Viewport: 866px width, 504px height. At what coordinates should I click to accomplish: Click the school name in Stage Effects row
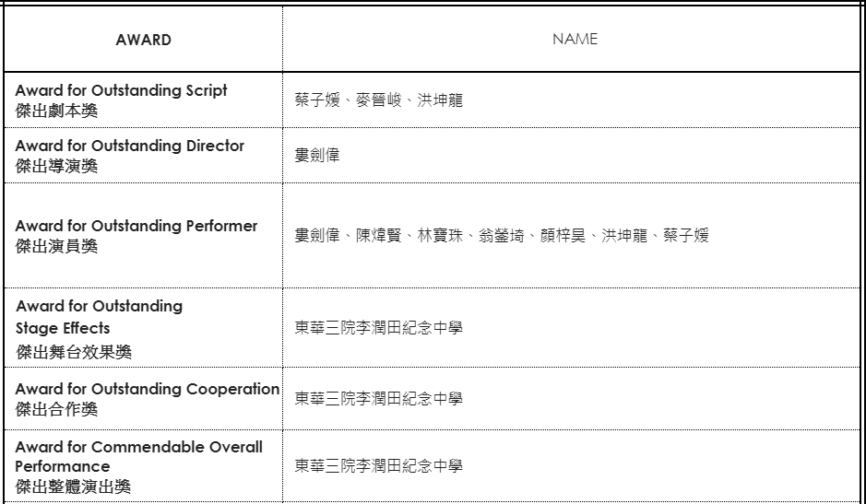(378, 326)
